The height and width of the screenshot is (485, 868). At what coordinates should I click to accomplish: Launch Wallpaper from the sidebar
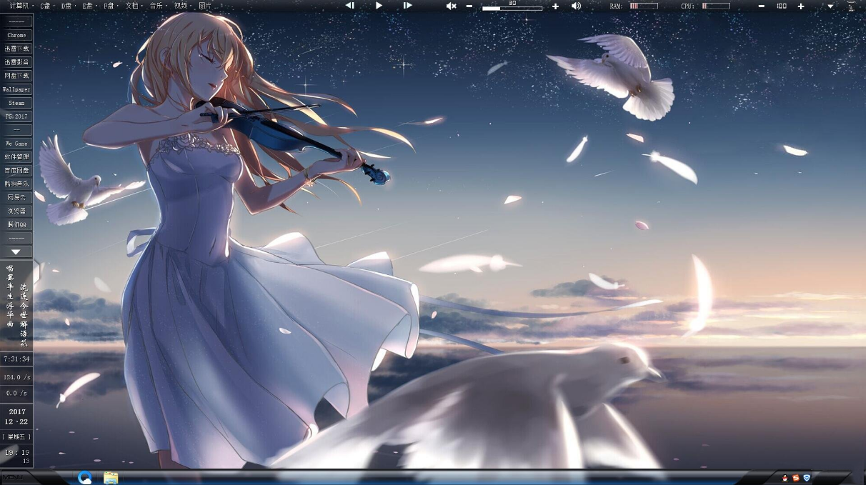pyautogui.click(x=16, y=89)
